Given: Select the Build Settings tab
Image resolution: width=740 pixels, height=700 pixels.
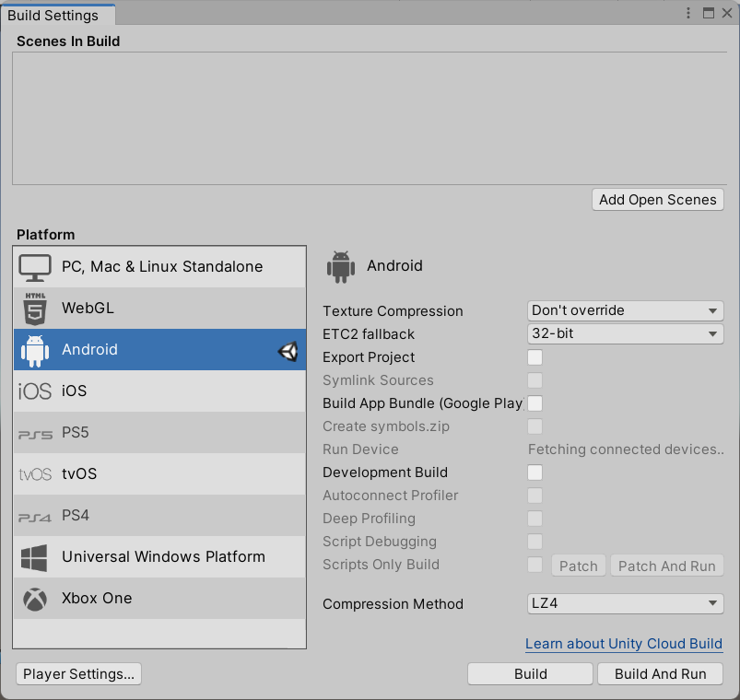Looking at the screenshot, I should click(x=57, y=15).
